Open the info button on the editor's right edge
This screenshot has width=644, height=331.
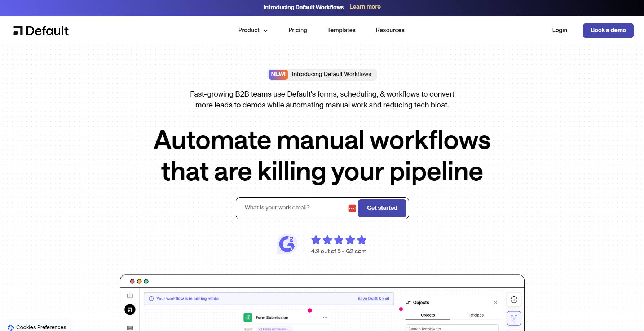514,299
